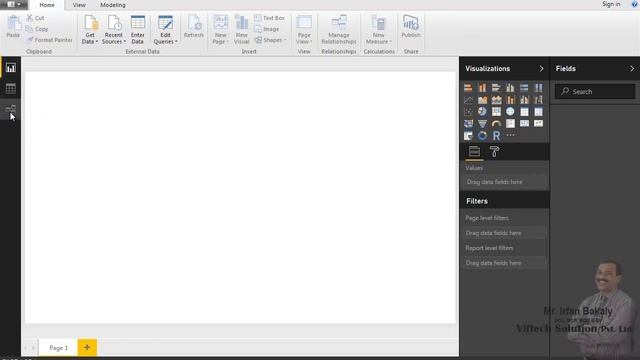The height and width of the screenshot is (360, 640).
Task: Switch to the Home ribbon tab
Action: click(x=47, y=5)
